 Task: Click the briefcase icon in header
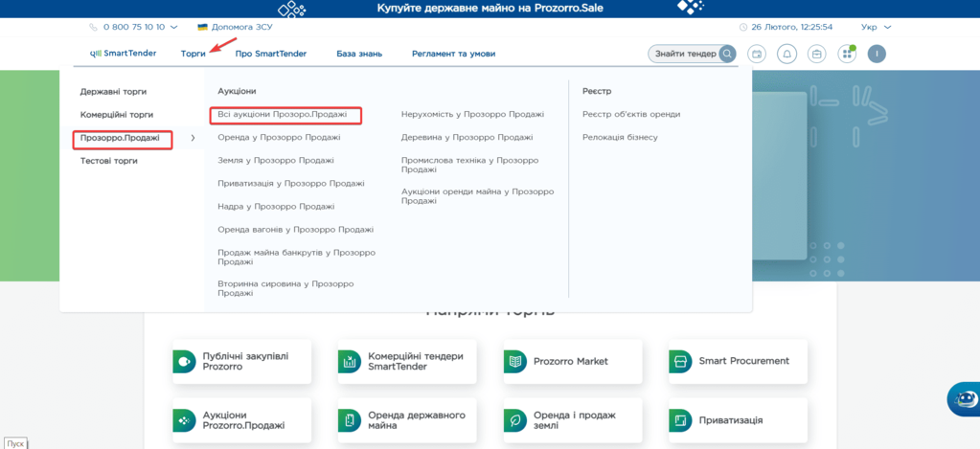[x=816, y=54]
